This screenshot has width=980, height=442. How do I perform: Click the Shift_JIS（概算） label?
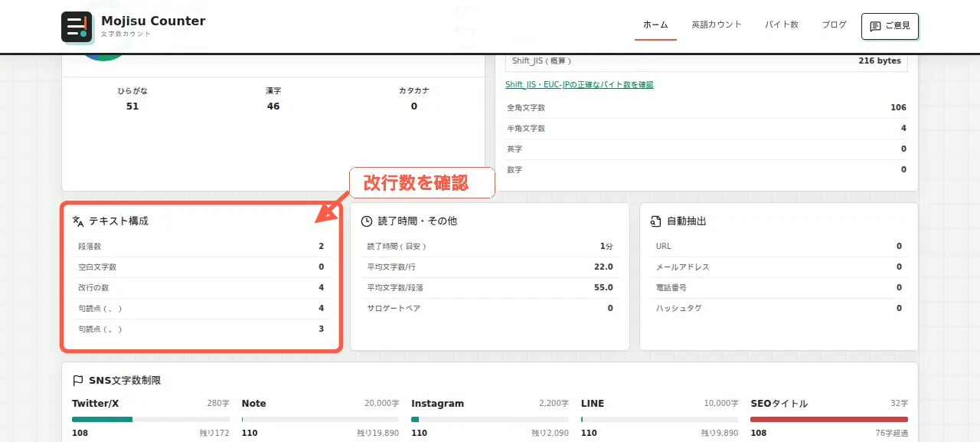(x=542, y=61)
